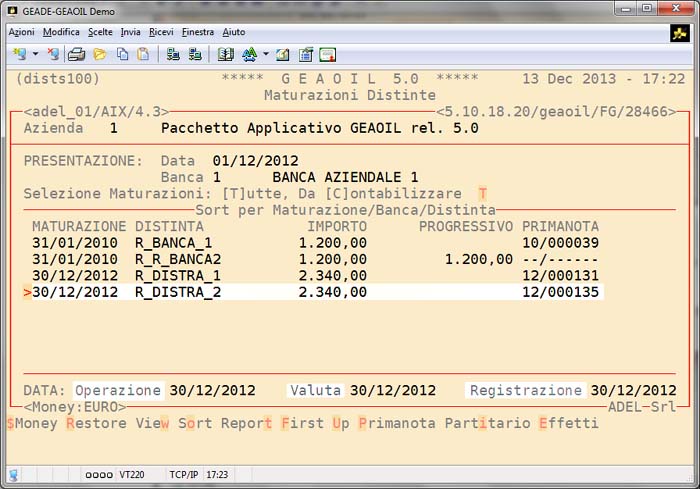This screenshot has height=489, width=700.
Task: Click the printer icon in toolbar
Action: click(x=76, y=54)
